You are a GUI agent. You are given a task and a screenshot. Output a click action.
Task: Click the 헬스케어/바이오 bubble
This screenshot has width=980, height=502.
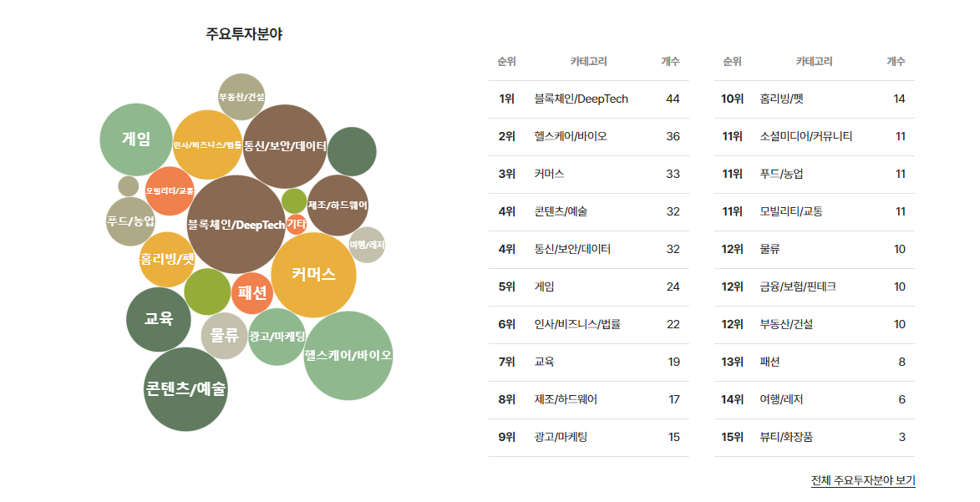point(348,354)
